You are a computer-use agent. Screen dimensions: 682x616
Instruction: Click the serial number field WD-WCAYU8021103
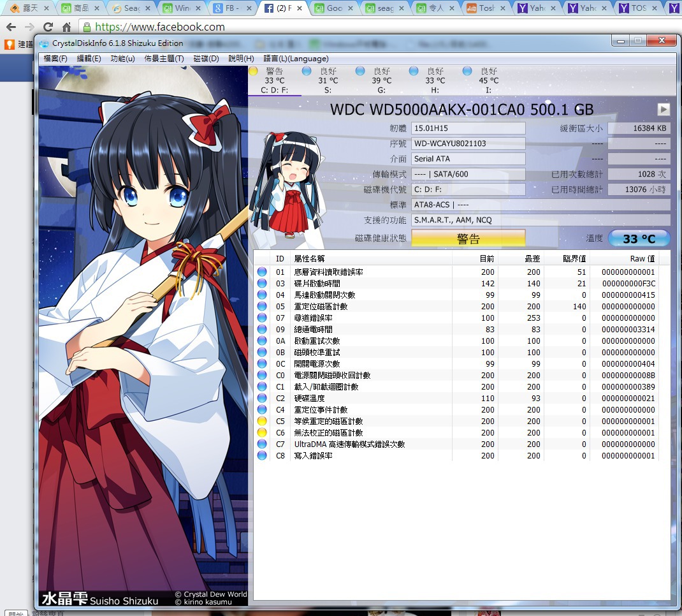468,143
